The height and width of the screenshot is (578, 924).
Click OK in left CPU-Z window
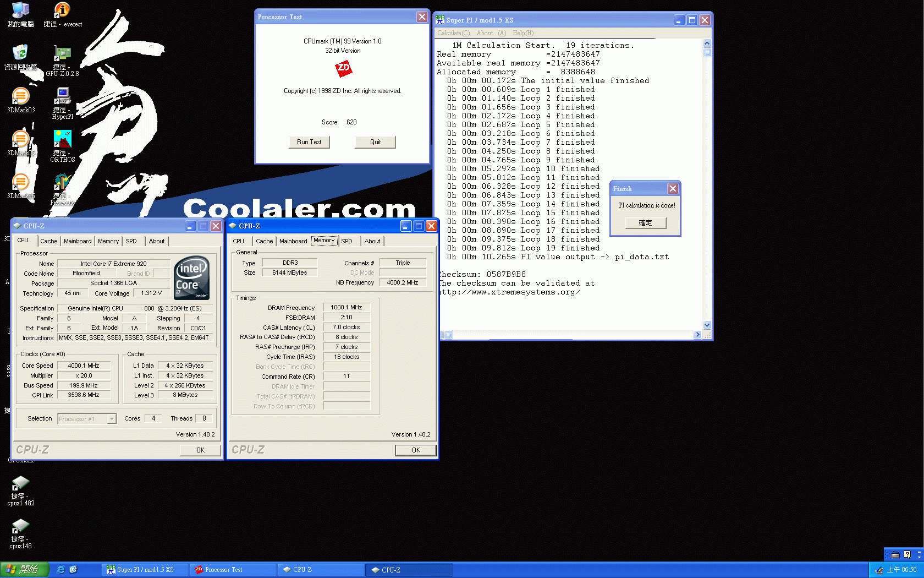pos(200,450)
